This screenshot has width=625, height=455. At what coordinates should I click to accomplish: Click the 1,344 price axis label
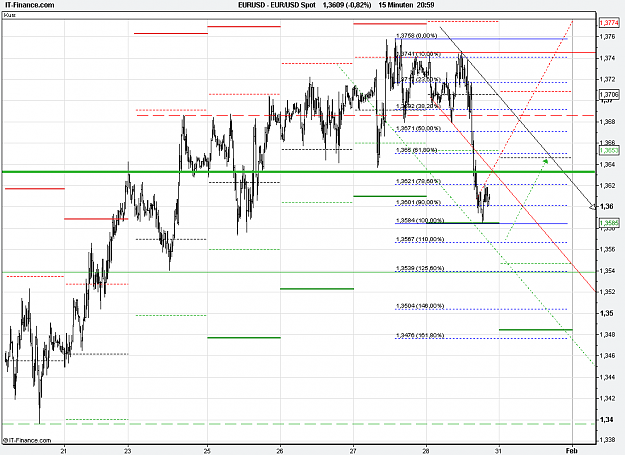pyautogui.click(x=607, y=377)
